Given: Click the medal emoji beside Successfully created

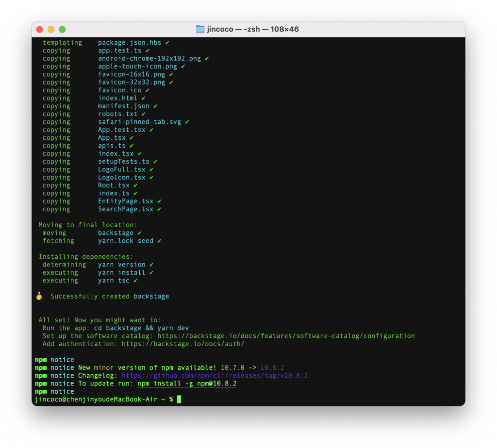Looking at the screenshot, I should point(39,296).
